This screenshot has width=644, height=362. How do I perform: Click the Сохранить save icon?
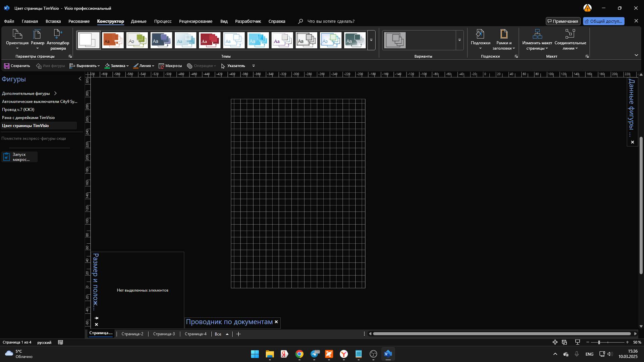(7, 66)
